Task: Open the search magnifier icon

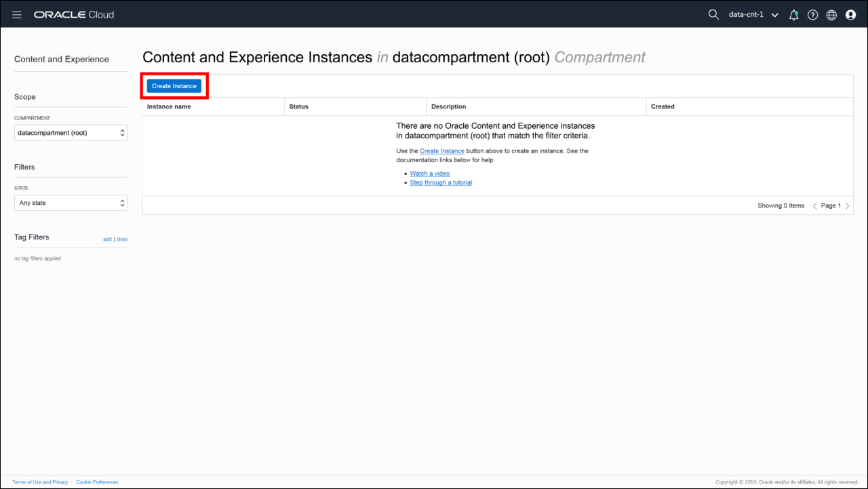Action: (713, 14)
